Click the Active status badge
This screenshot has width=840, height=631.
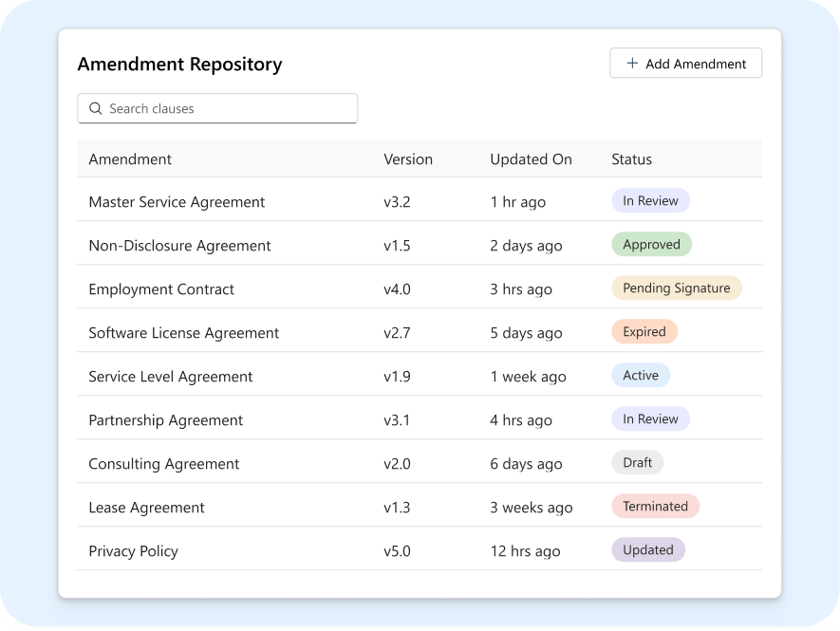point(641,375)
